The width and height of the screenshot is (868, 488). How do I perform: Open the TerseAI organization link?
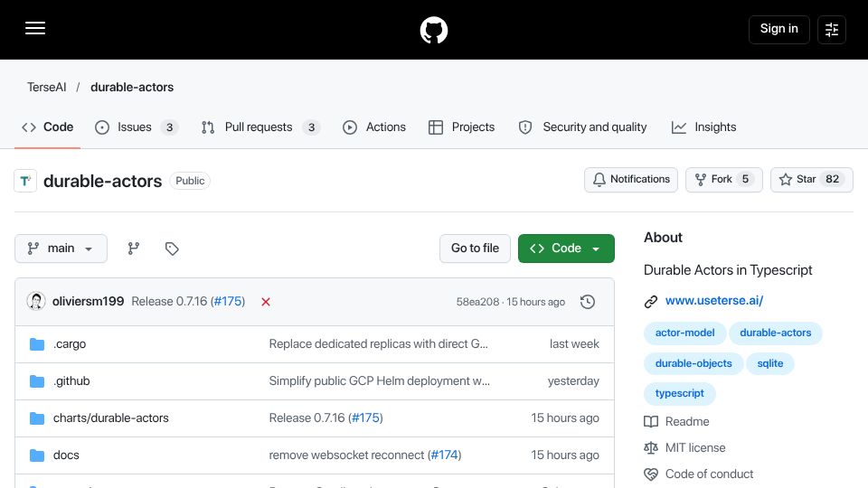point(46,87)
